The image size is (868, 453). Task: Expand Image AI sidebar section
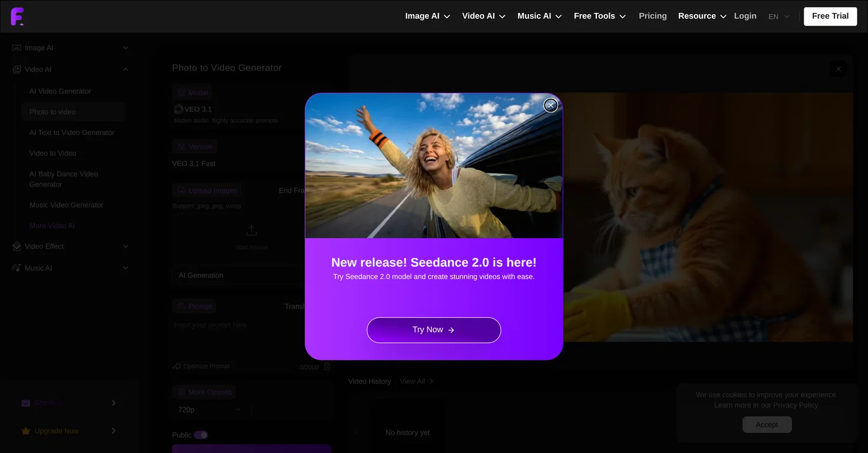point(126,48)
